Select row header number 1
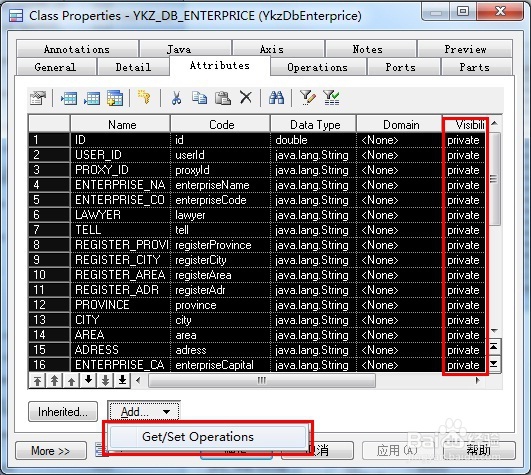 tap(49, 140)
